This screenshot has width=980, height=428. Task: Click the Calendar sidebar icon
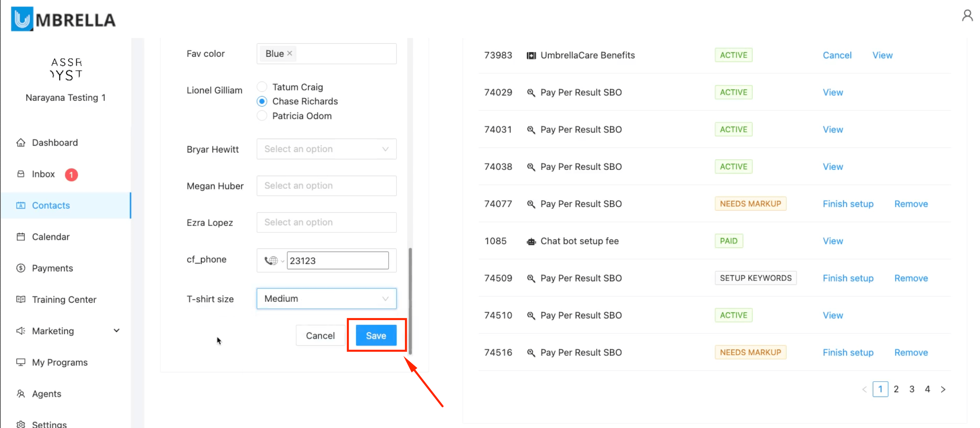pyautogui.click(x=21, y=237)
